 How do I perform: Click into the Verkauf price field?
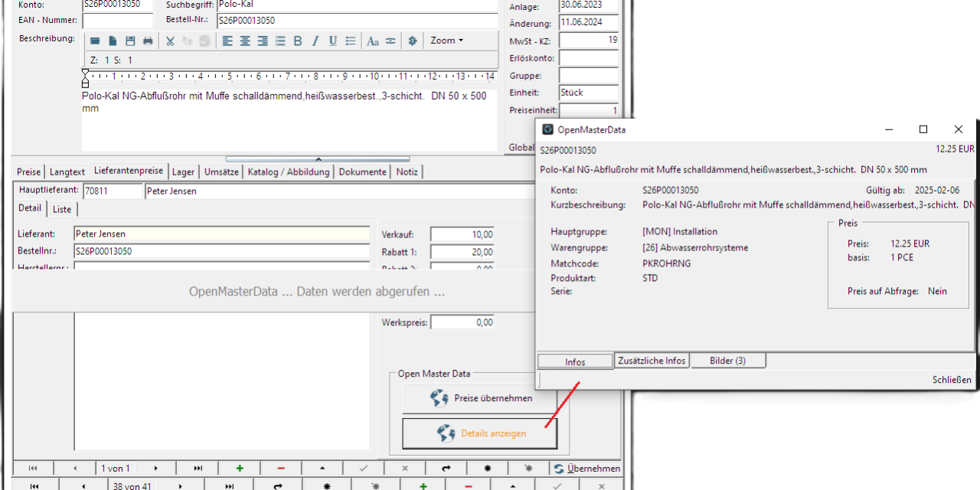[462, 235]
